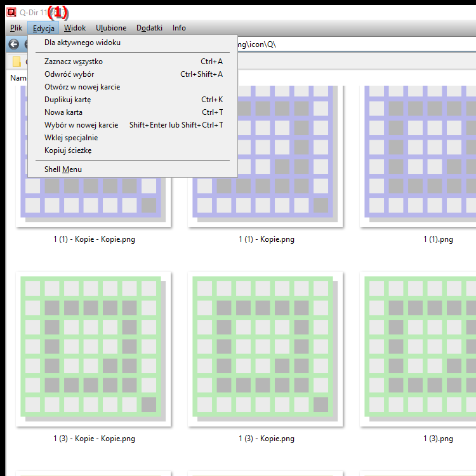This screenshot has height=476, width=476.
Task: Click 'Kopiuj ścieżkę' menu item
Action: pos(133,150)
